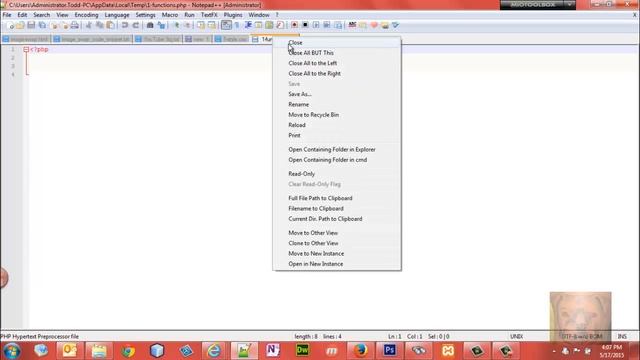The width and height of the screenshot is (640, 360).
Task: Click the Copy toolbar icon
Action: 100,25
